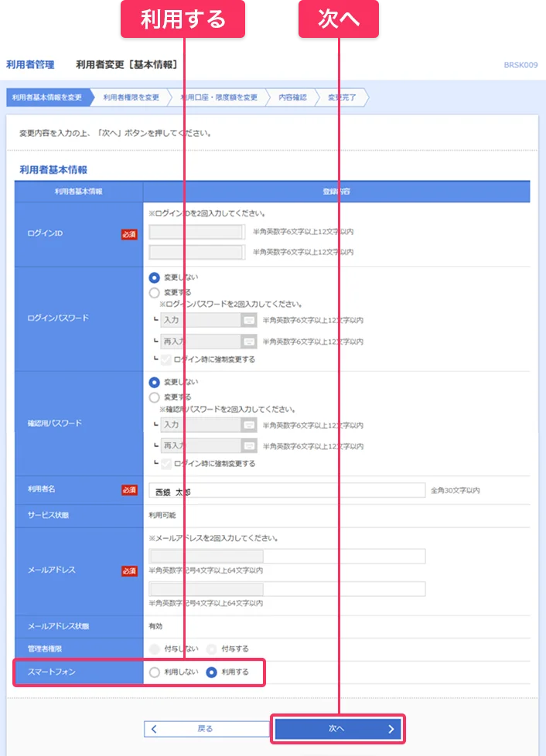Viewport: 546px width, 756px height.
Task: Click the 利用者基本情報 section heading
Action: click(x=53, y=170)
